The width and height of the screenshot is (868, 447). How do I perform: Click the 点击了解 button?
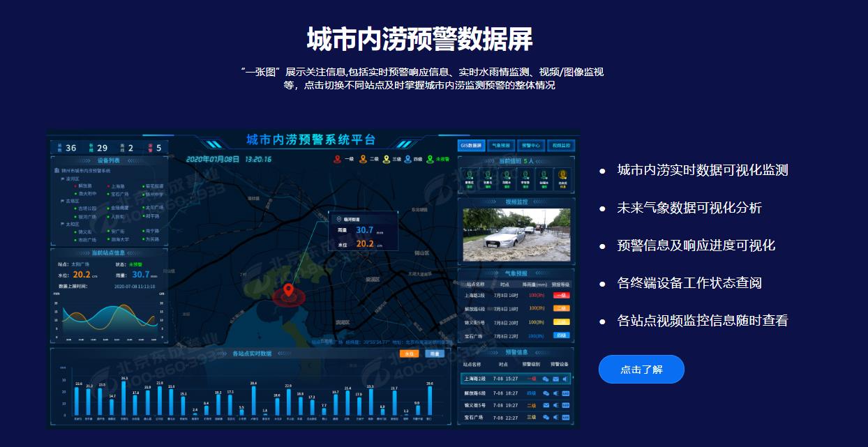pos(641,370)
